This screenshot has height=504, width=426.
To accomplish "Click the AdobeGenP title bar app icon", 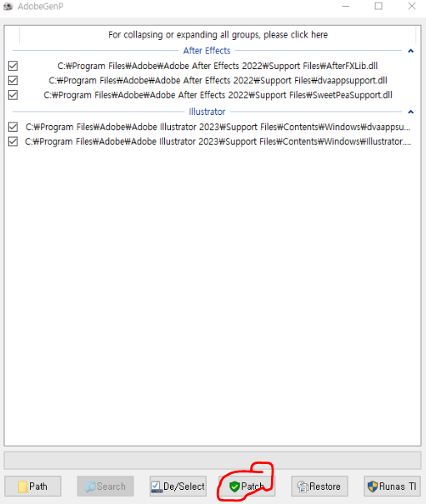I will click(x=8, y=6).
